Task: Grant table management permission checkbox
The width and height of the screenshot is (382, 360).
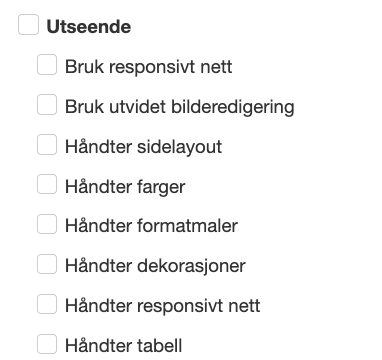Action: (47, 344)
